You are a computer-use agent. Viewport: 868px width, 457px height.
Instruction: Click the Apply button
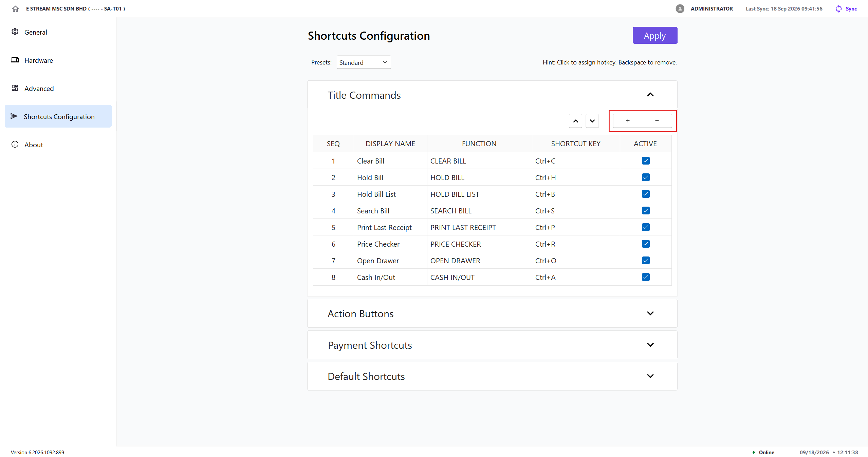(655, 36)
